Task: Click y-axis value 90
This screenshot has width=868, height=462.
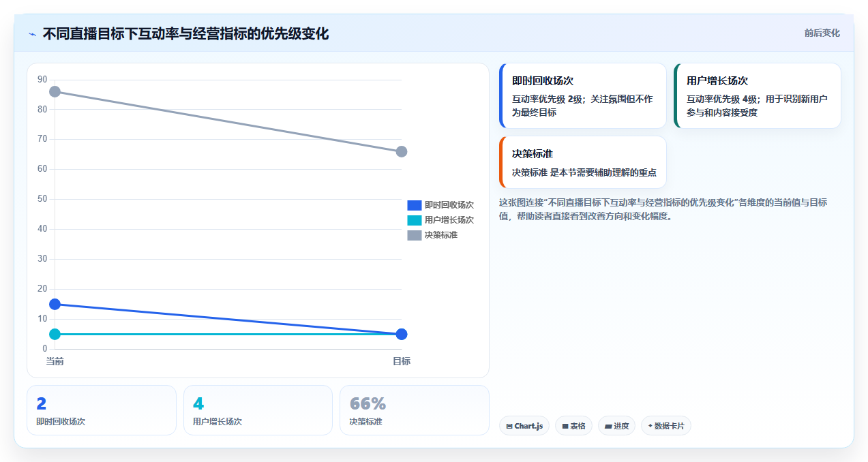Action: (42, 80)
